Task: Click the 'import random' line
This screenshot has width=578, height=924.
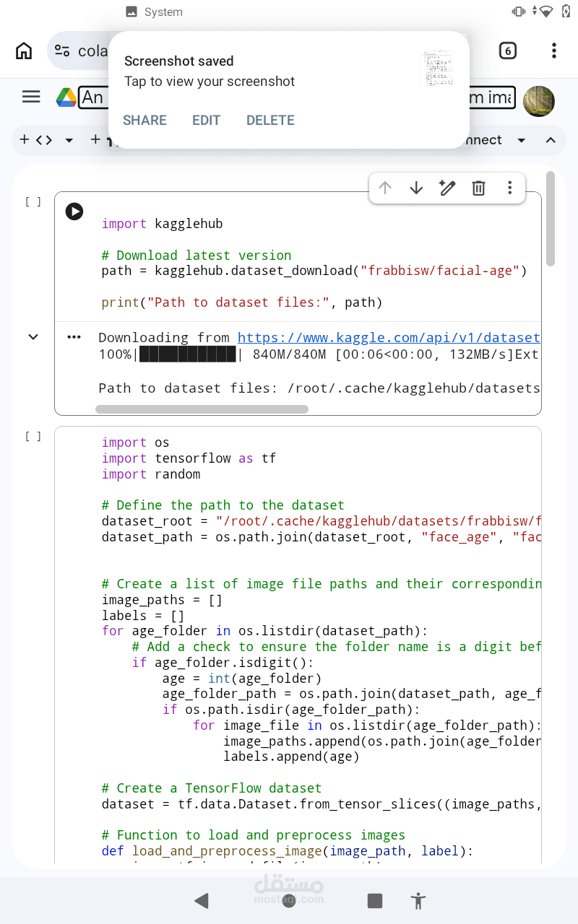Action: 151,474
